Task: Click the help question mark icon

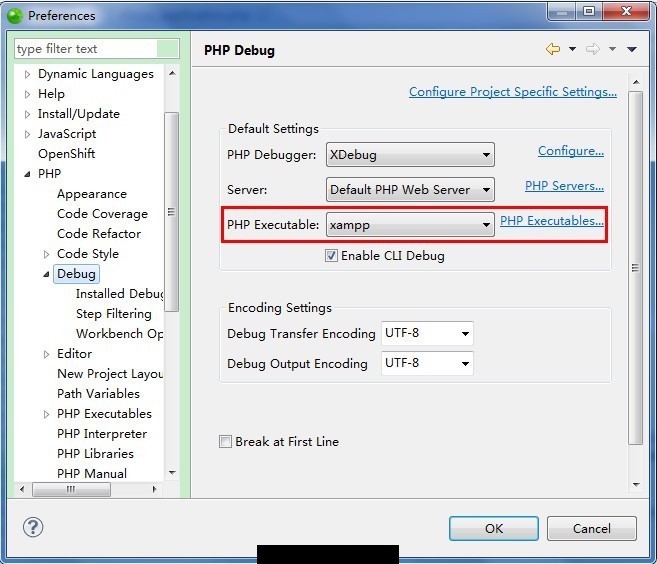Action: pos(33,527)
